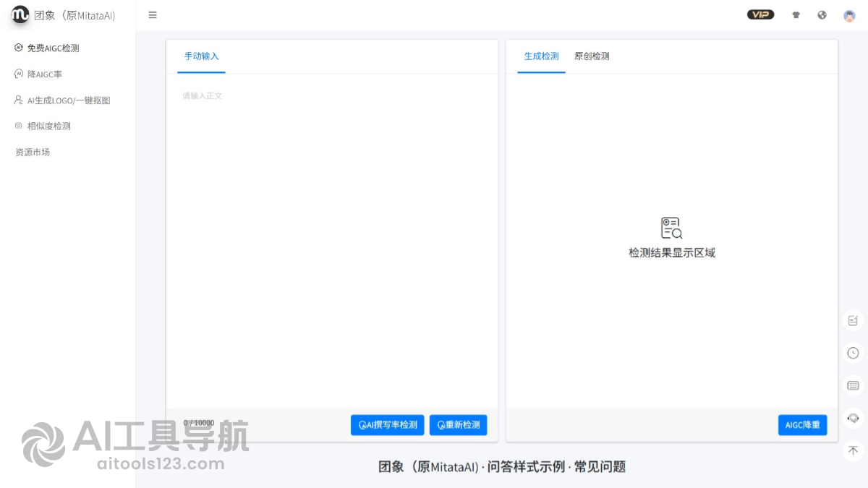Click the keyboard floating icon

click(853, 385)
